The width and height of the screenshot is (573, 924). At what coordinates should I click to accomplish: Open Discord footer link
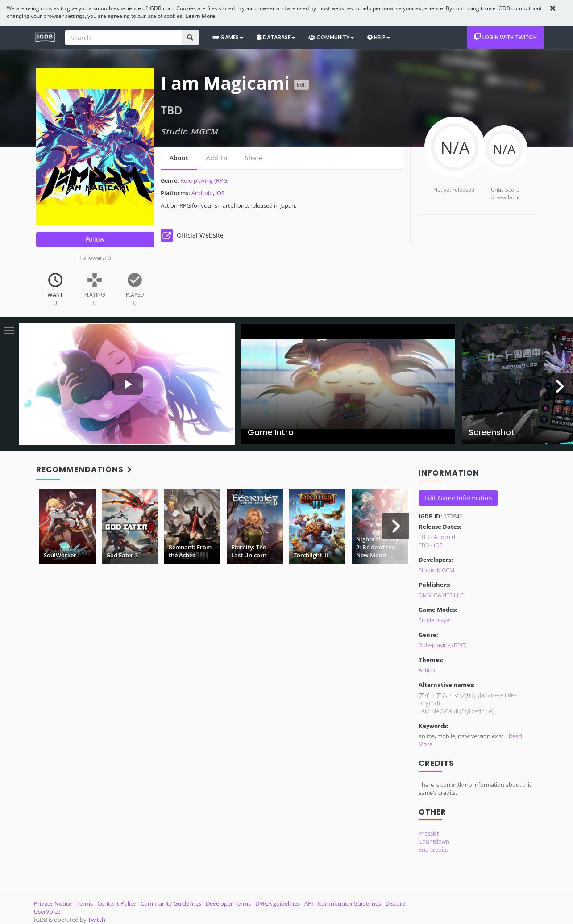[x=395, y=903]
